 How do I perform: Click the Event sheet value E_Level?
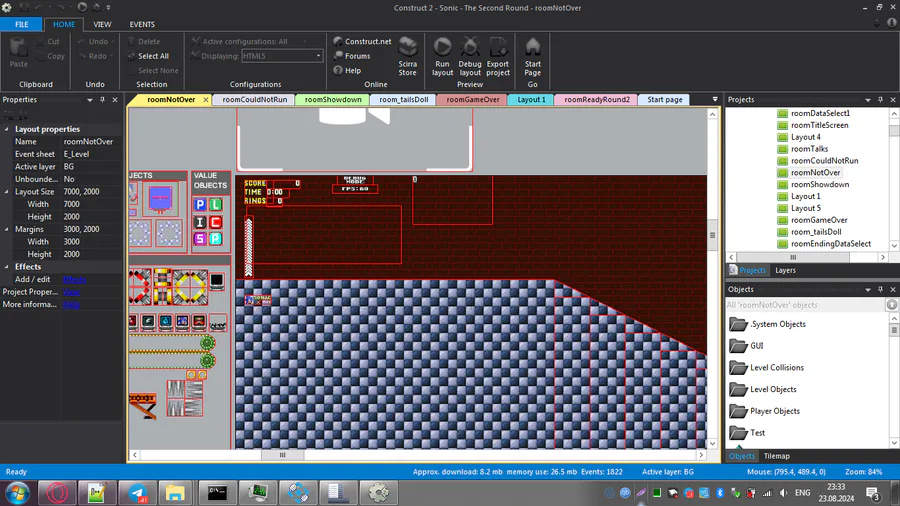pyautogui.click(x=76, y=154)
